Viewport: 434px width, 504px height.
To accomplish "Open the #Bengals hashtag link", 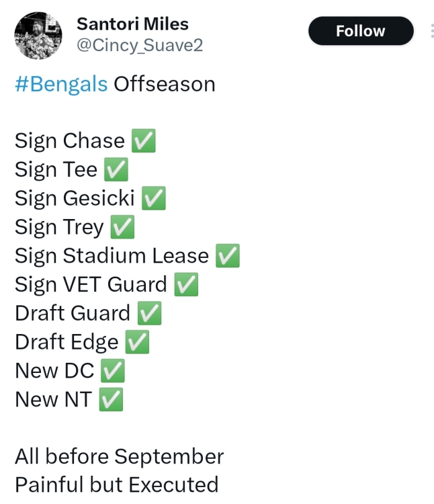I will click(61, 85).
